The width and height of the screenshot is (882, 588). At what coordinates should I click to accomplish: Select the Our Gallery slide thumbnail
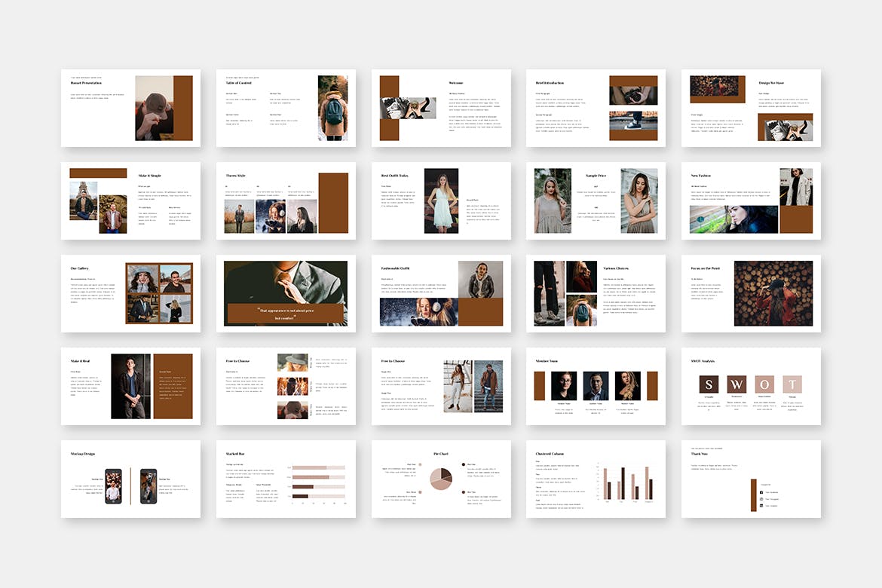pos(130,293)
